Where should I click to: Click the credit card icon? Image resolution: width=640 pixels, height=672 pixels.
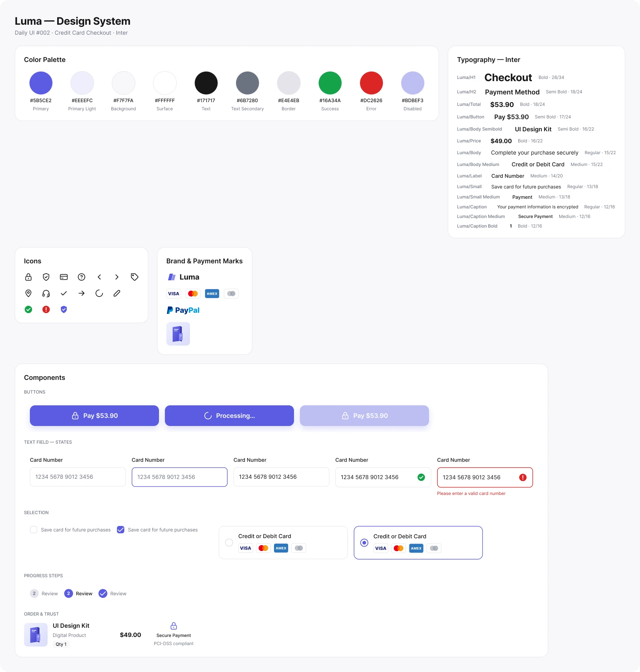coord(64,277)
